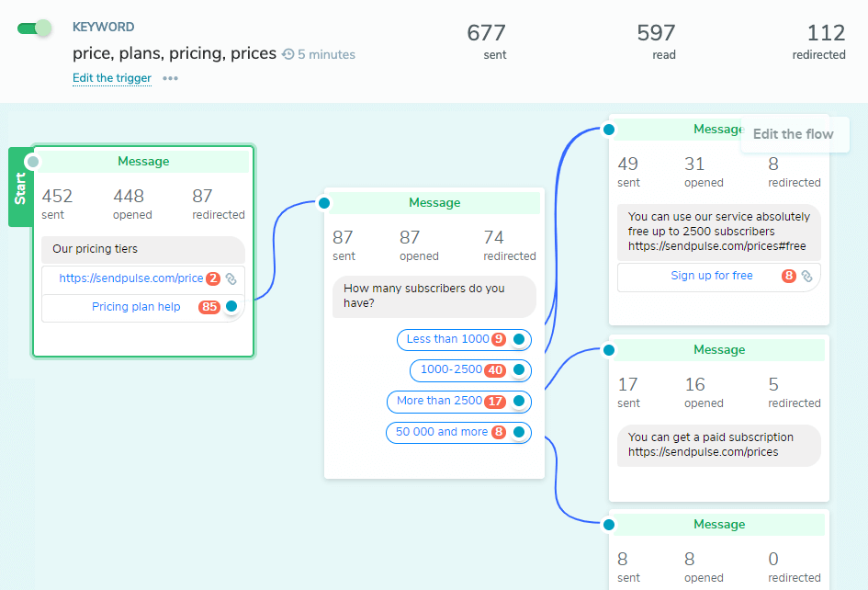The height and width of the screenshot is (590, 868).
Task: Click the Pricing plan help button
Action: pos(136,307)
